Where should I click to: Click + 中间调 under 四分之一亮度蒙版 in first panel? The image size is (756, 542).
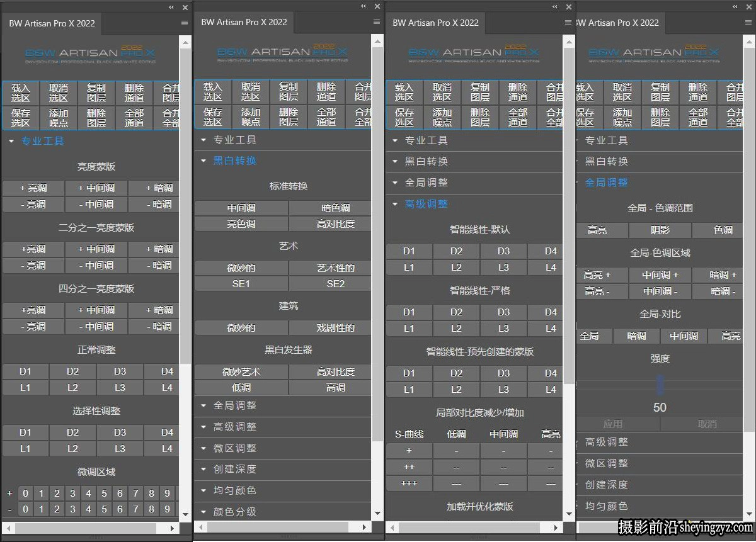point(97,310)
